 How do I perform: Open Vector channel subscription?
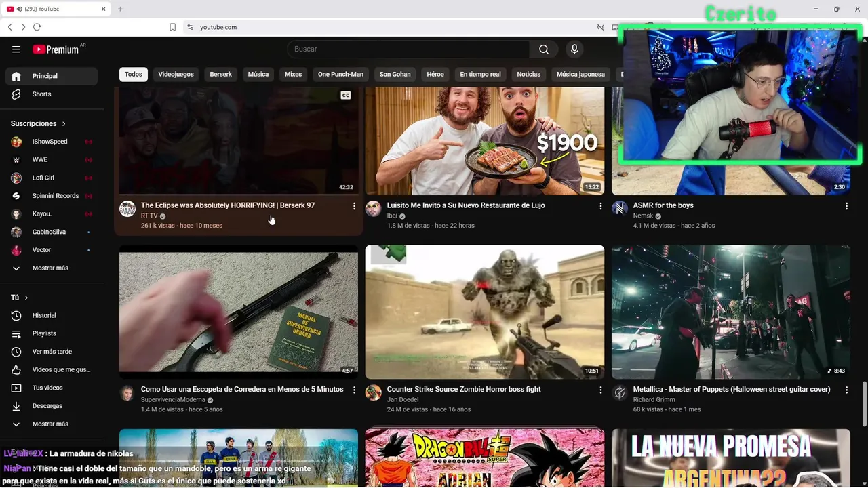click(52, 250)
